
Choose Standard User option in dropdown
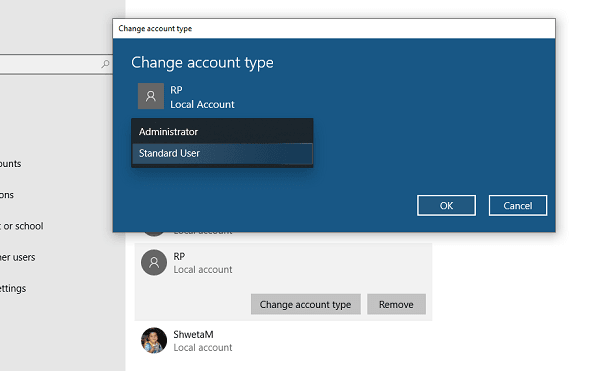tap(222, 153)
